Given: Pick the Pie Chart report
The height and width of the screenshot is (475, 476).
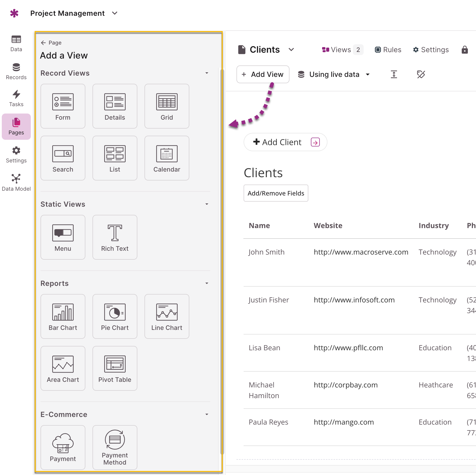Looking at the screenshot, I should (x=115, y=316).
